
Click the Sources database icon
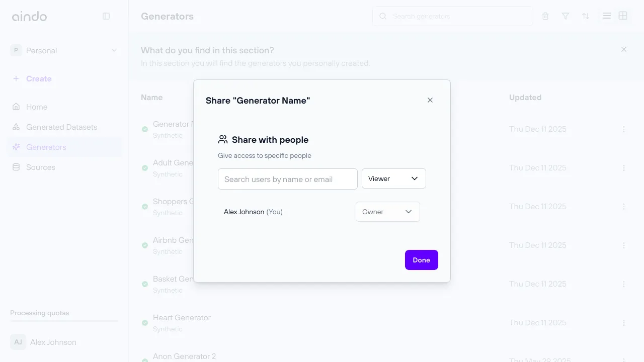[17, 167]
